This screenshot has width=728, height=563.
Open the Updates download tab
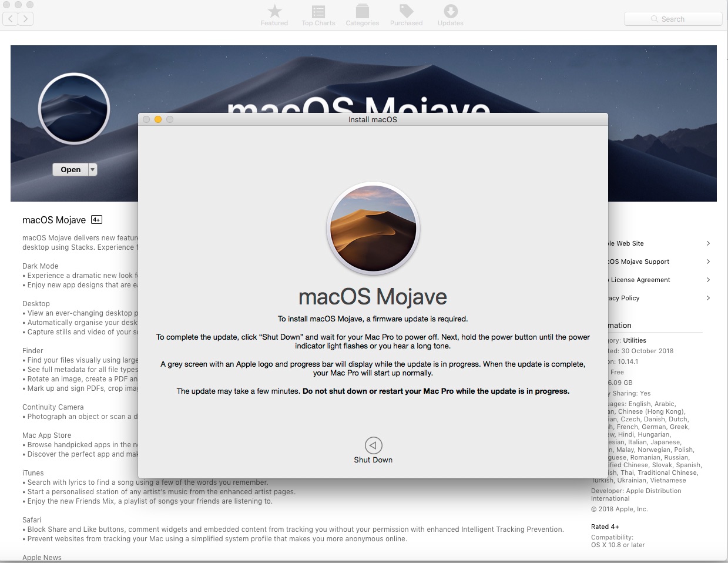[x=451, y=16]
